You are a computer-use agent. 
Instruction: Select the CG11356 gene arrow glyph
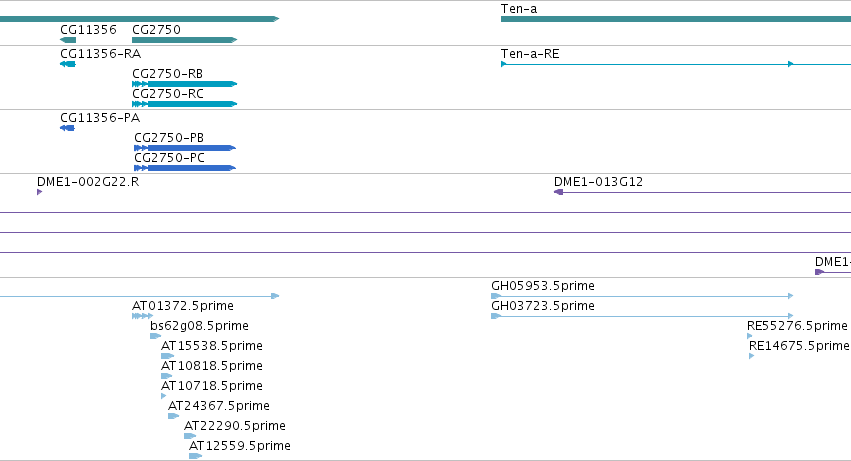tap(68, 40)
